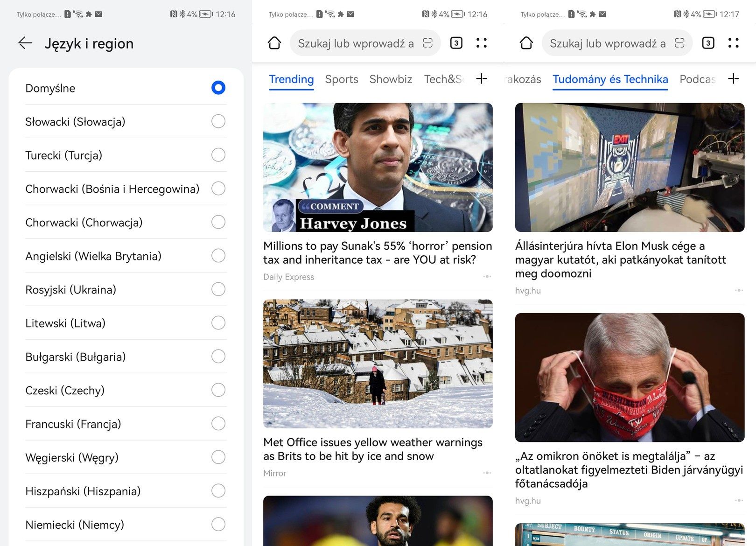Go back from Język i region screen
The height and width of the screenshot is (546, 756).
25,43
